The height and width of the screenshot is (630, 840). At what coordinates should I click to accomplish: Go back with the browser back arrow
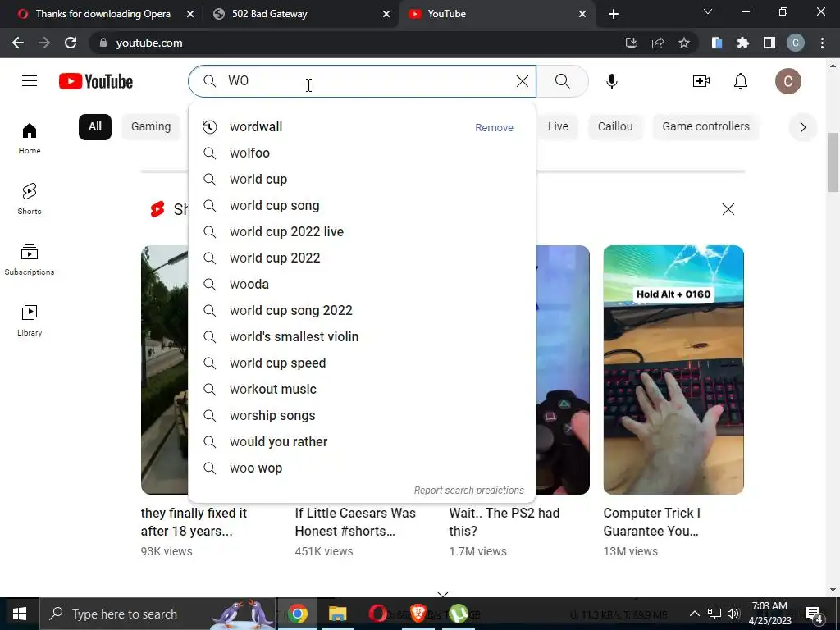pos(18,43)
